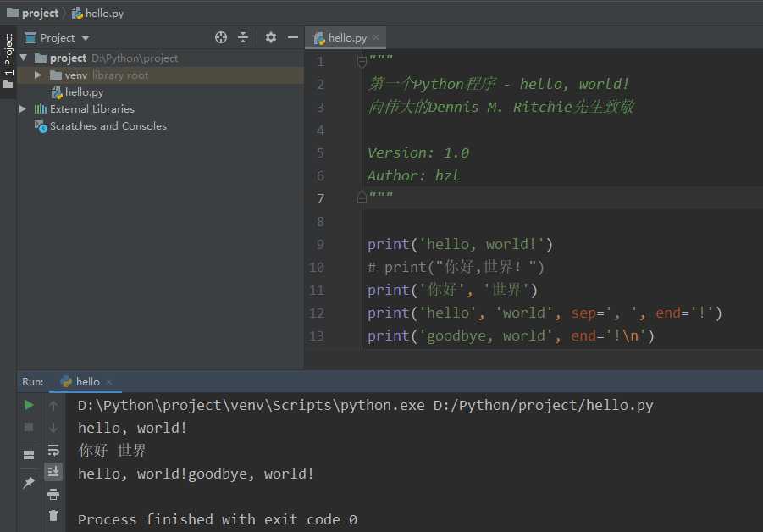Click the locate/scroll from source target icon

pyautogui.click(x=221, y=37)
